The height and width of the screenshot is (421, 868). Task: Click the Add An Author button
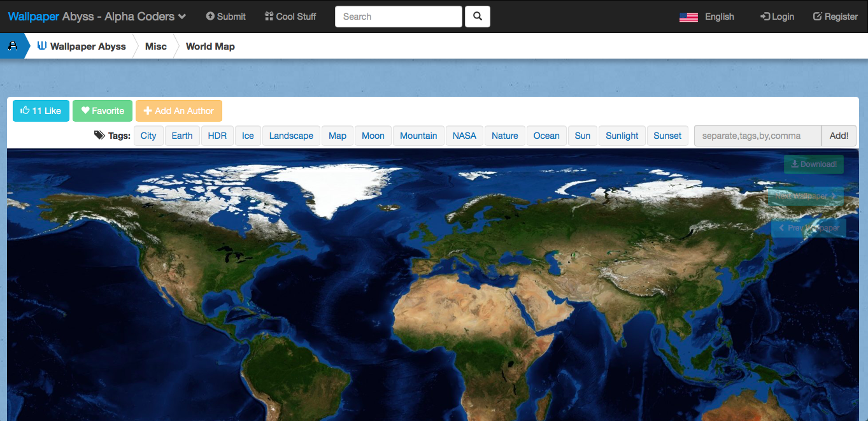(179, 111)
